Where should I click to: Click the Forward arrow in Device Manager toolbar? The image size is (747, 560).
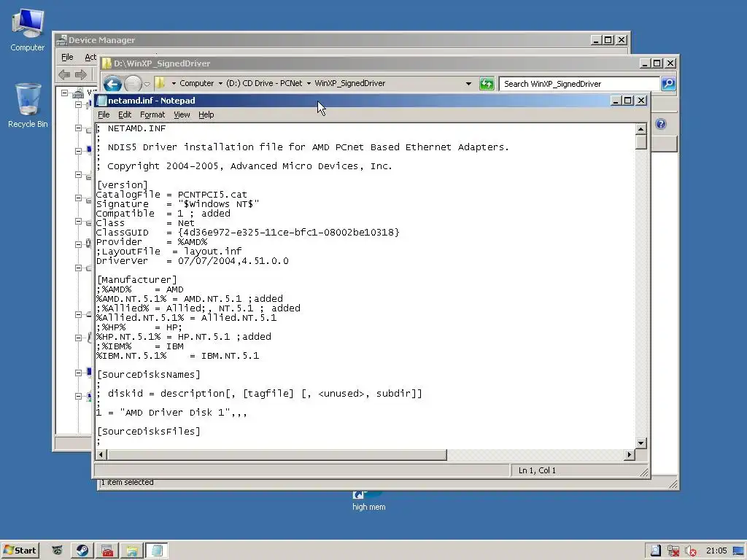point(81,74)
